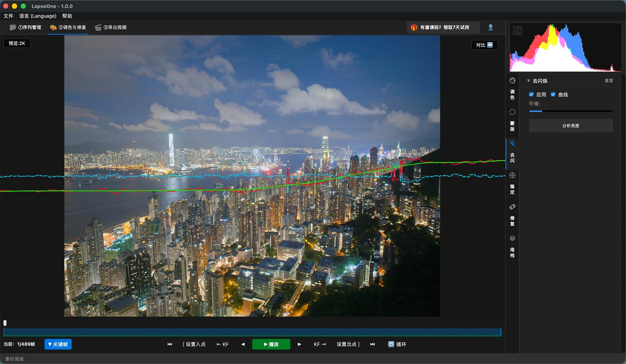Click the histogram mode icon
Viewport: 626px width, 364px height.
point(517,30)
